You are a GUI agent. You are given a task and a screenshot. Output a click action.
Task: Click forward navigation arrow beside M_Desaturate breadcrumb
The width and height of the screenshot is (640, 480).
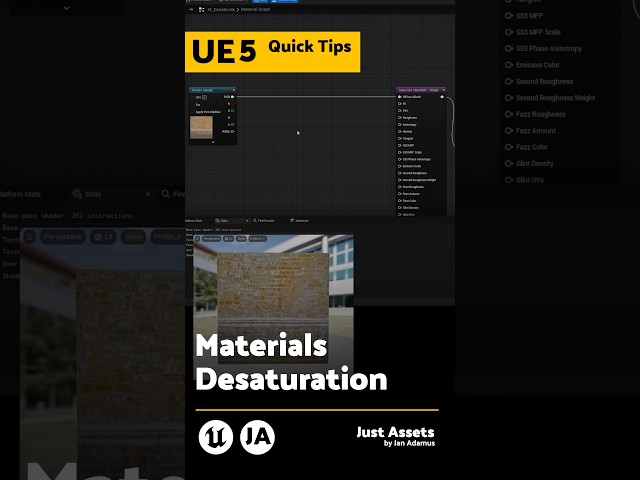coord(191,9)
